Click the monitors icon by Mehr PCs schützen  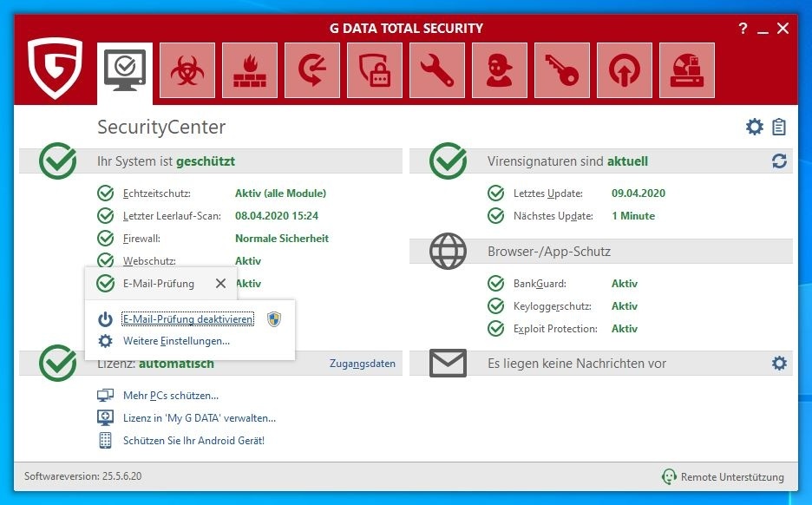pyautogui.click(x=105, y=396)
